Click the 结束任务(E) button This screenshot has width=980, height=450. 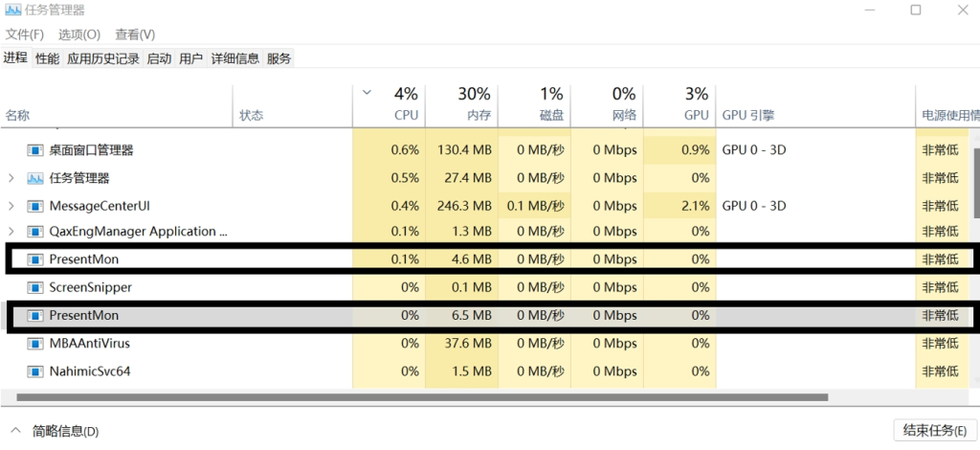[935, 430]
